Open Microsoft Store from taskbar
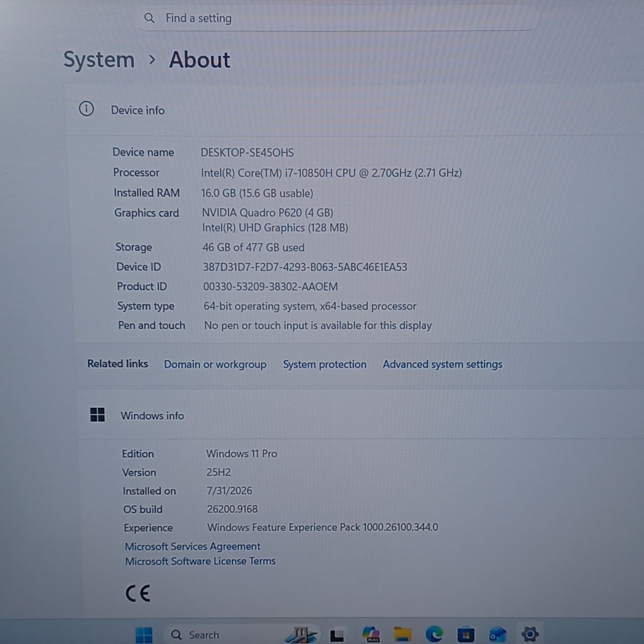644x644 pixels. coord(466,635)
